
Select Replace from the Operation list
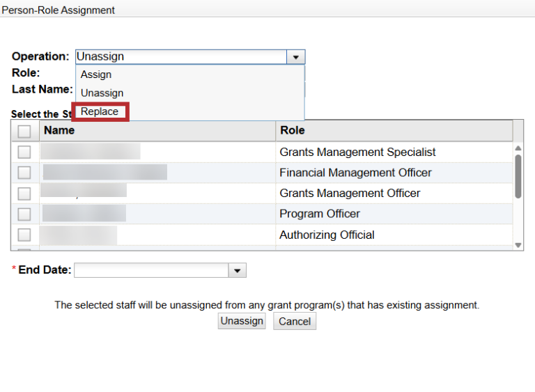click(100, 111)
